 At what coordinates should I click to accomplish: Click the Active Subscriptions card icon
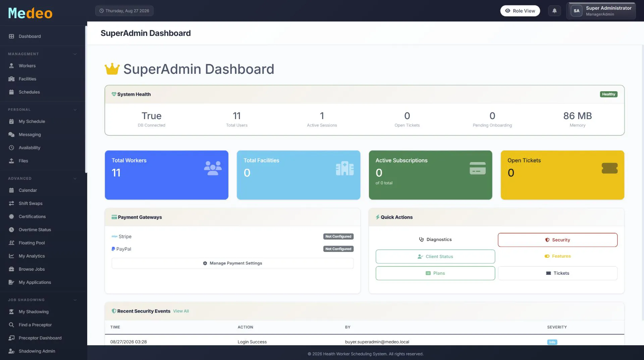[x=478, y=168]
